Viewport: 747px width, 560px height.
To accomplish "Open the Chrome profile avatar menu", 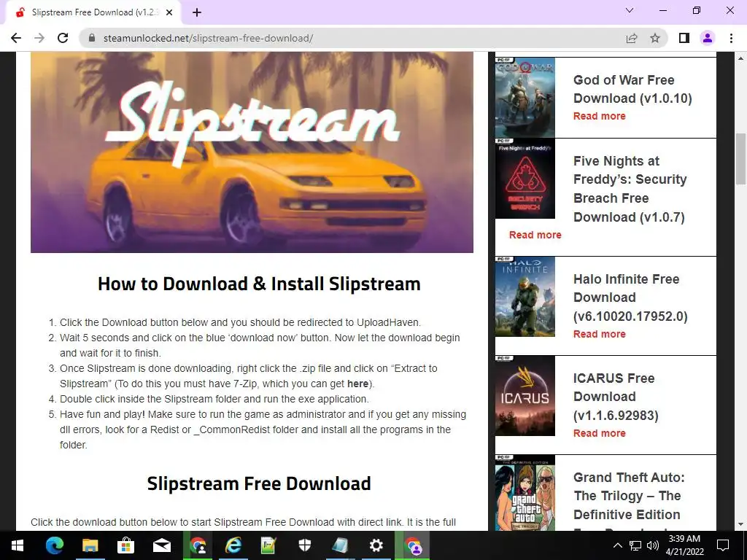I will click(708, 38).
